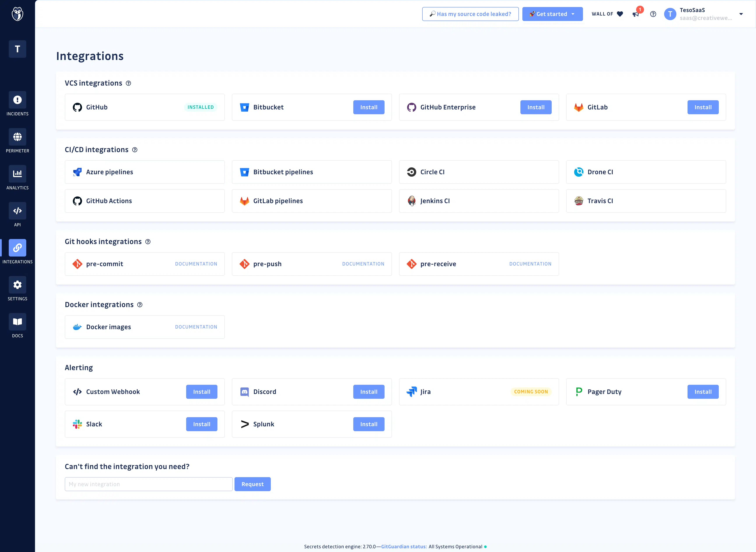Open pre-commit documentation link
756x552 pixels.
[196, 264]
